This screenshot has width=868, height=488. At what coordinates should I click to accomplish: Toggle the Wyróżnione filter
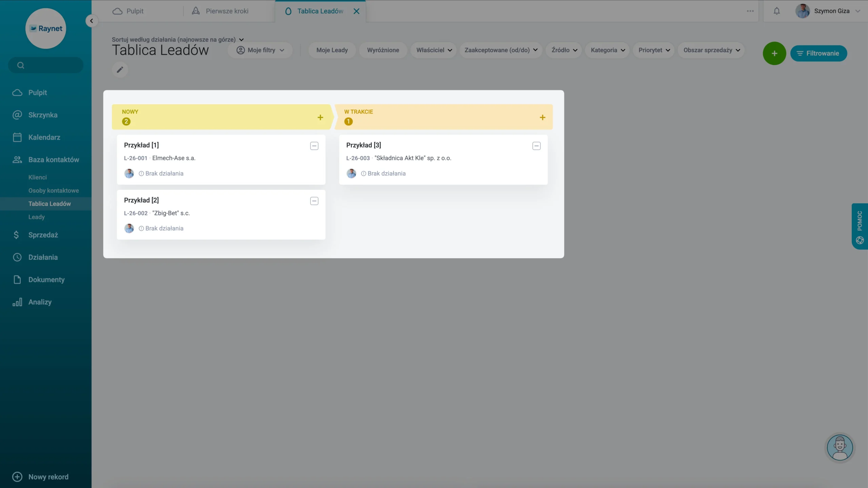click(x=383, y=50)
